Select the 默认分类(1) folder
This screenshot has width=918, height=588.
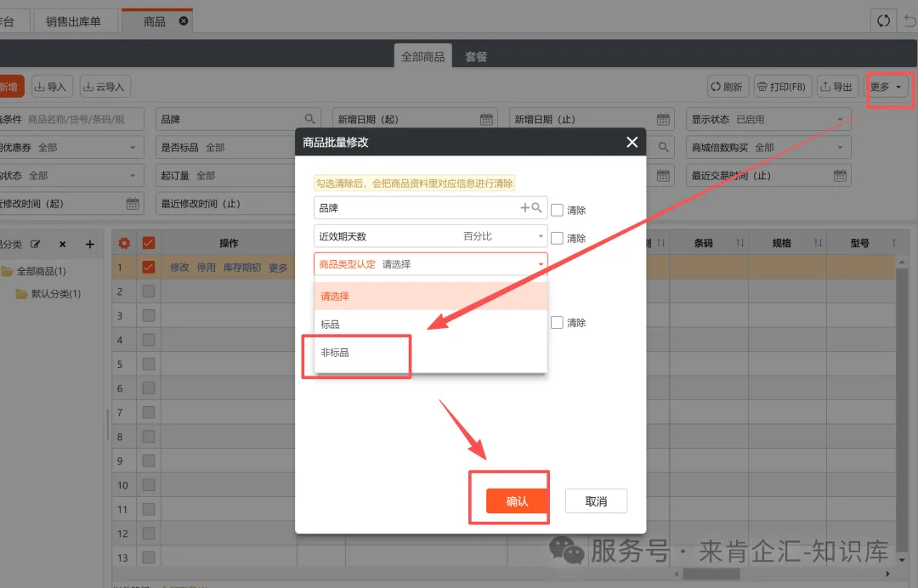click(55, 294)
